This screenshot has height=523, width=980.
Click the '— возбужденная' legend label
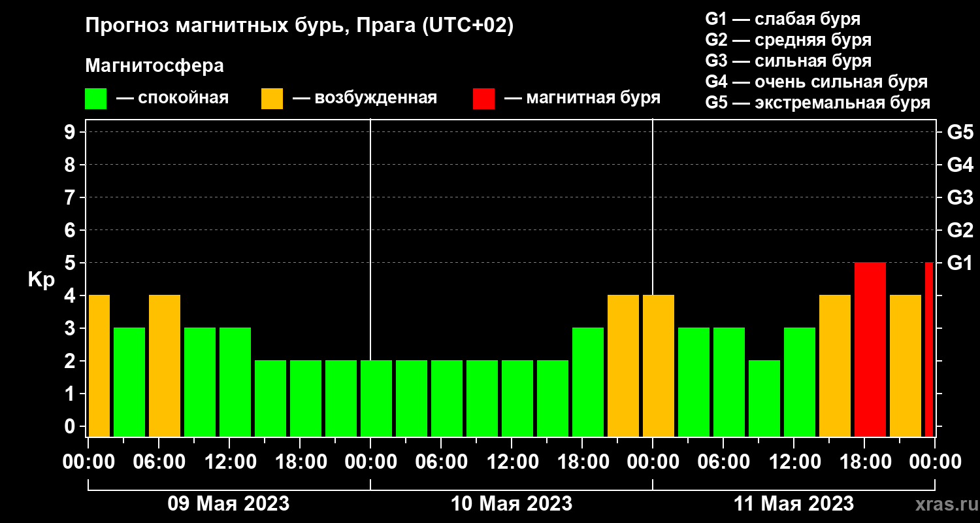(365, 98)
